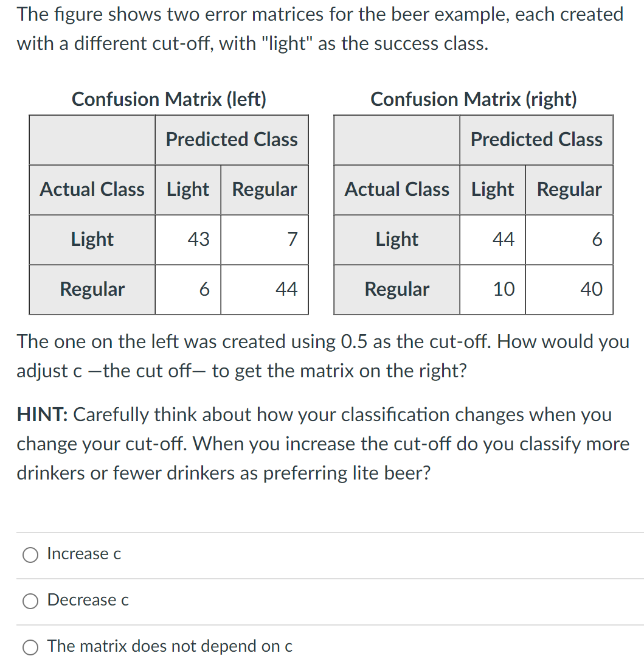Screen dimensions: 644x670
Task: Click the "Decrease c" answer label
Action: tap(88, 601)
